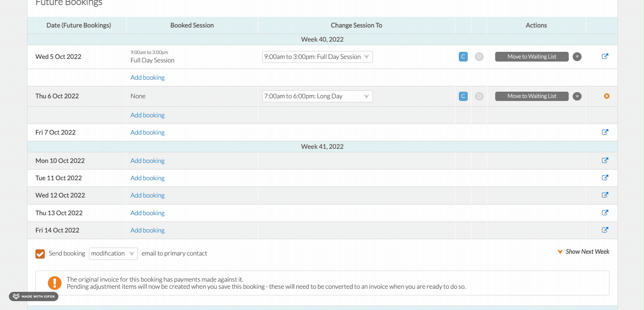Expand more actions arrow for Thu 6 Oct

(x=577, y=96)
